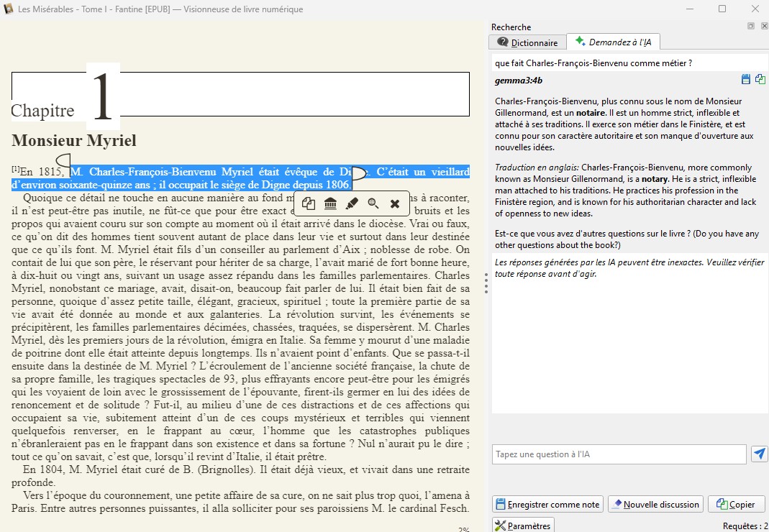Maximize the e-book viewer window

(x=722, y=9)
